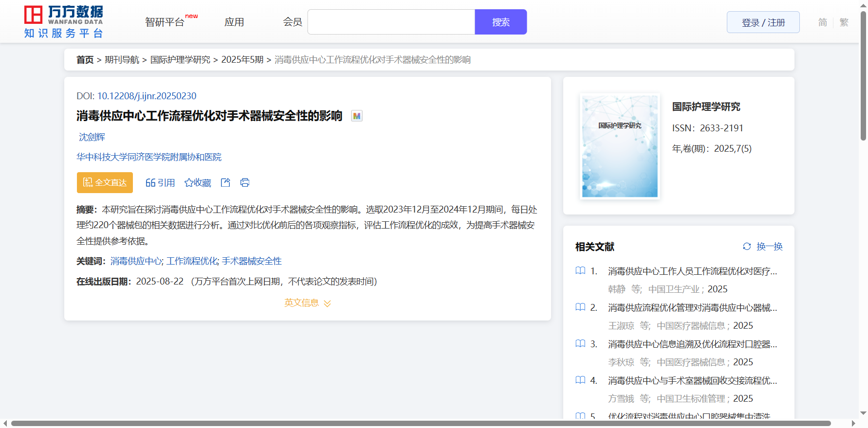Screen dimensions: 868x428
Task: Click the M badge next to article title
Action: [357, 116]
